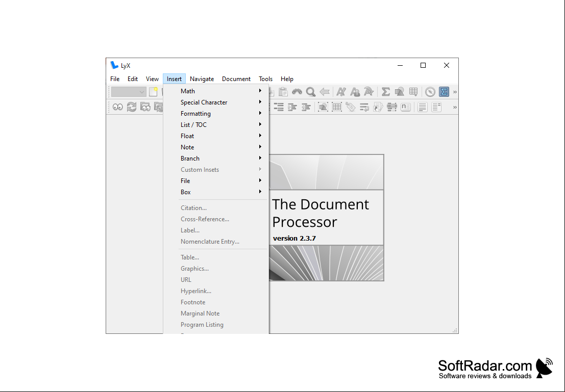Screen dimensions: 565x392
Task: Click the View document eyes icon
Action: 117,107
